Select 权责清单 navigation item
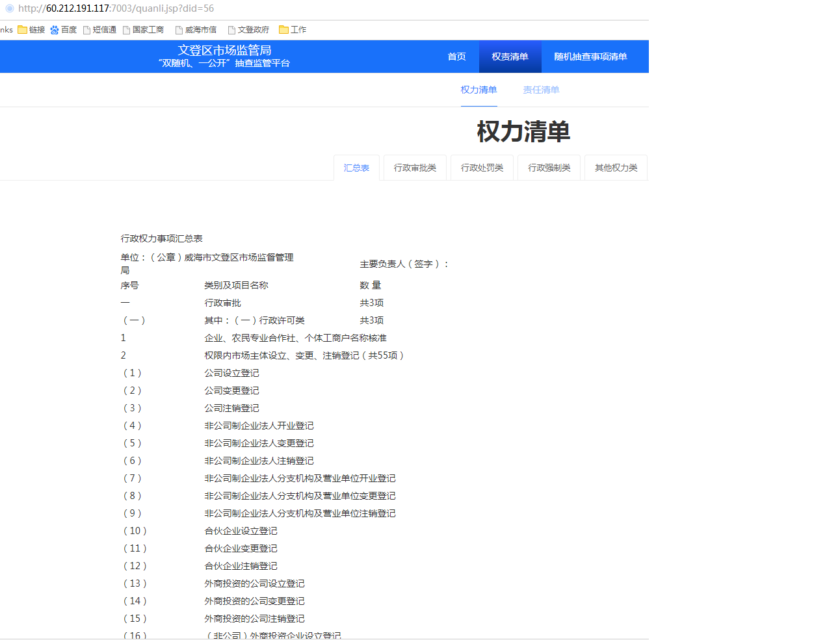This screenshot has width=840, height=640. click(510, 57)
